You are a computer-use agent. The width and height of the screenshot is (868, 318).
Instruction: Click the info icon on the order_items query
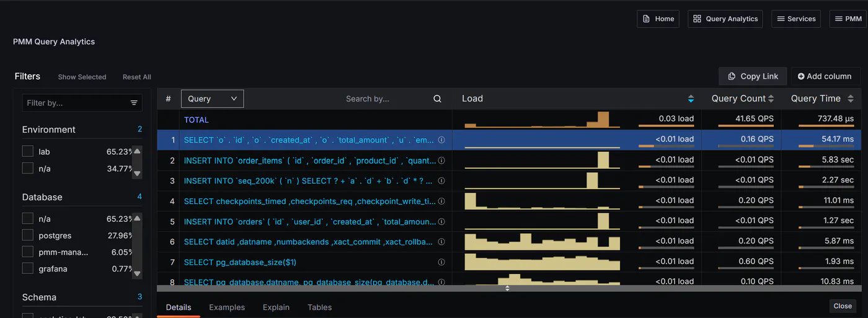pos(441,161)
